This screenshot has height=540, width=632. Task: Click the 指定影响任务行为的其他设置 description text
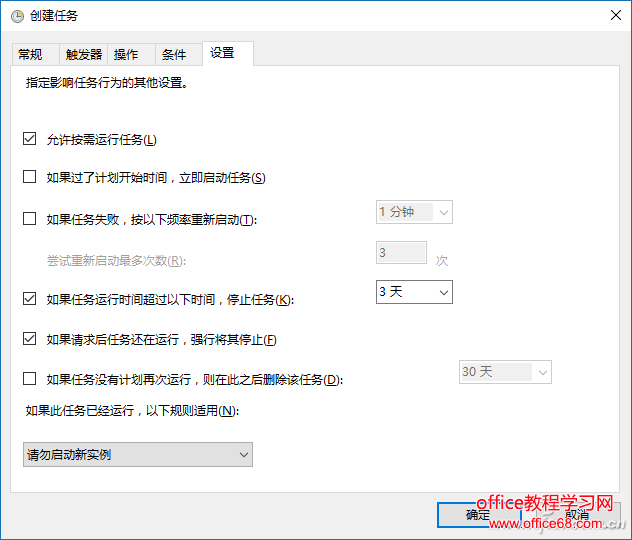click(x=107, y=83)
